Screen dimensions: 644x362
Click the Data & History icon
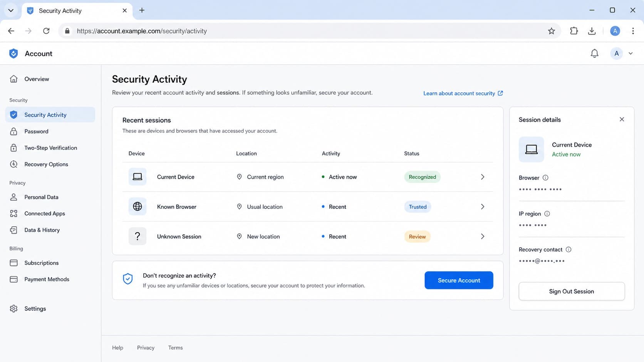tap(14, 230)
